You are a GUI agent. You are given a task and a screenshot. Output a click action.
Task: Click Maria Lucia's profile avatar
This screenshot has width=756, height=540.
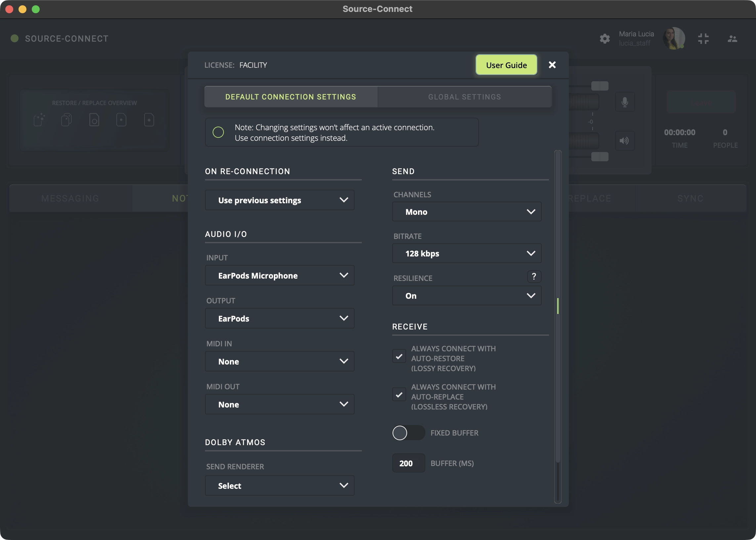[x=674, y=38]
